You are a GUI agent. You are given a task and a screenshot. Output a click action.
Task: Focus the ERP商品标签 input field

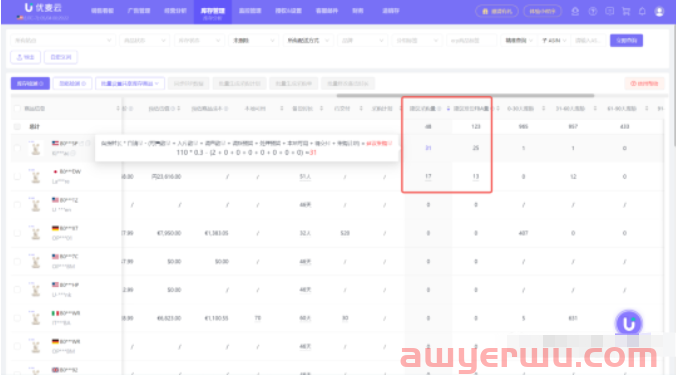pyautogui.click(x=471, y=41)
